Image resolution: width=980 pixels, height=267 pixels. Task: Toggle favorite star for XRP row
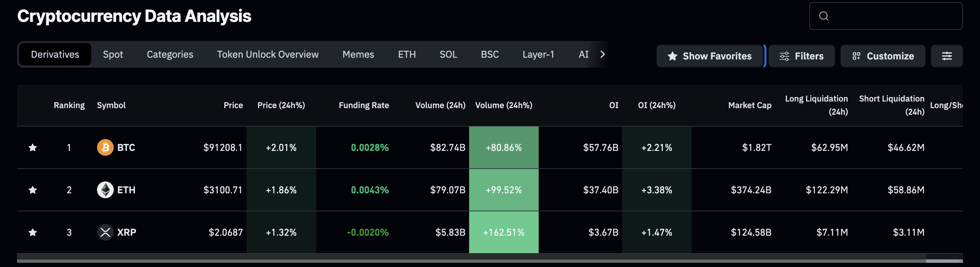point(33,232)
